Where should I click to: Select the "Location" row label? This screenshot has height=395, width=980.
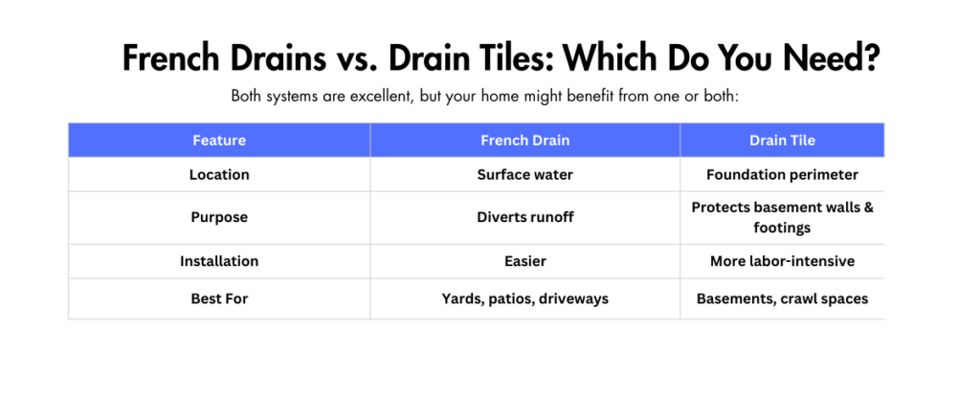[x=219, y=175]
